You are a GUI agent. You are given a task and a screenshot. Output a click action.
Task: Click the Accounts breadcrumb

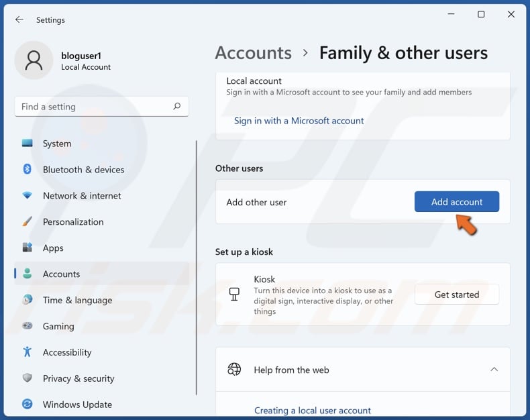tap(253, 53)
